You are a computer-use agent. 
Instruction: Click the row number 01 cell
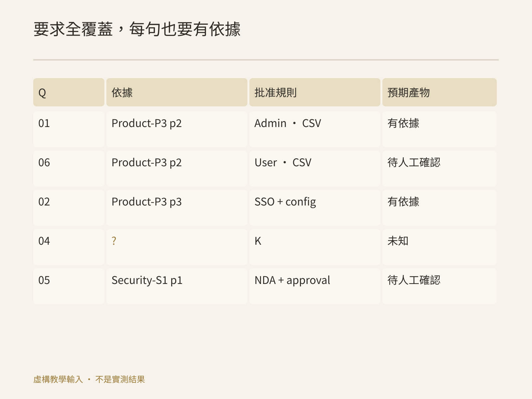click(x=69, y=129)
